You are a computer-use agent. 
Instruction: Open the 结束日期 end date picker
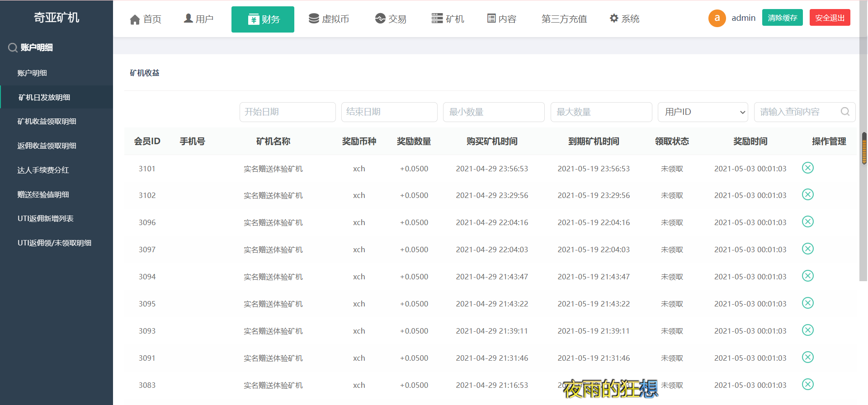point(389,112)
